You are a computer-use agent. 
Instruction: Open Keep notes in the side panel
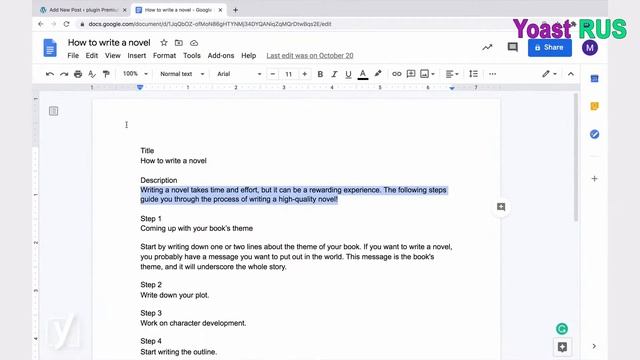click(x=594, y=106)
